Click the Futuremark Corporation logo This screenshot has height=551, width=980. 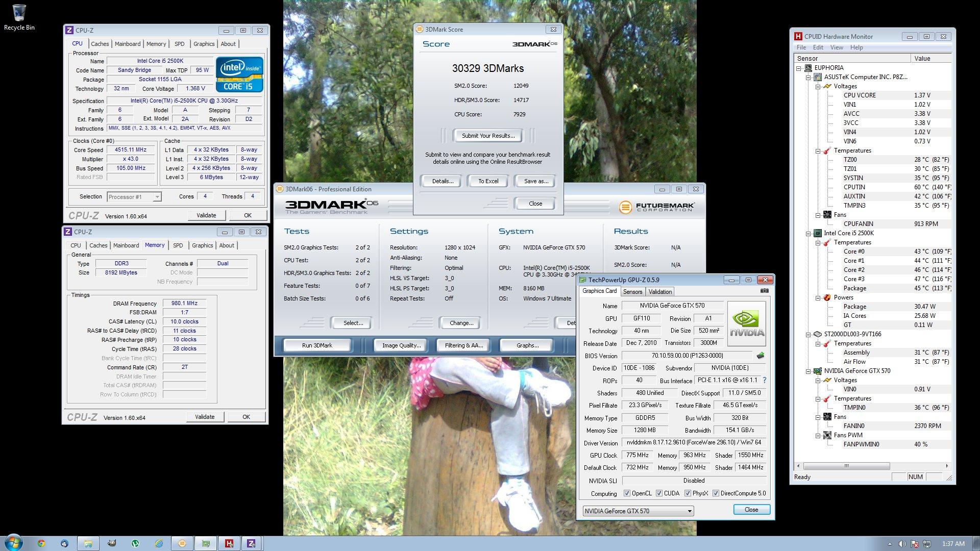point(656,207)
